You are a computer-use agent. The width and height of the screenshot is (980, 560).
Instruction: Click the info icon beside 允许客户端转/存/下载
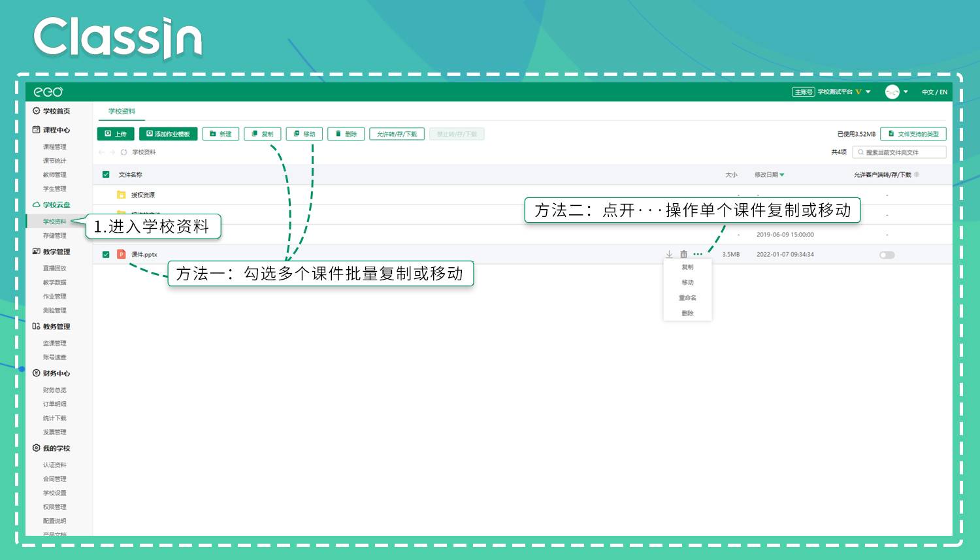[917, 174]
